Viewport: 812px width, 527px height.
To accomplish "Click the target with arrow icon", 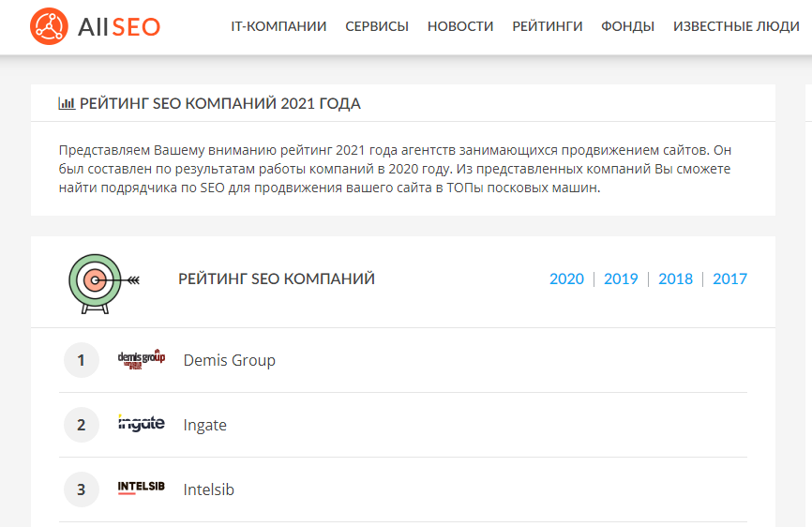I will tap(104, 283).
